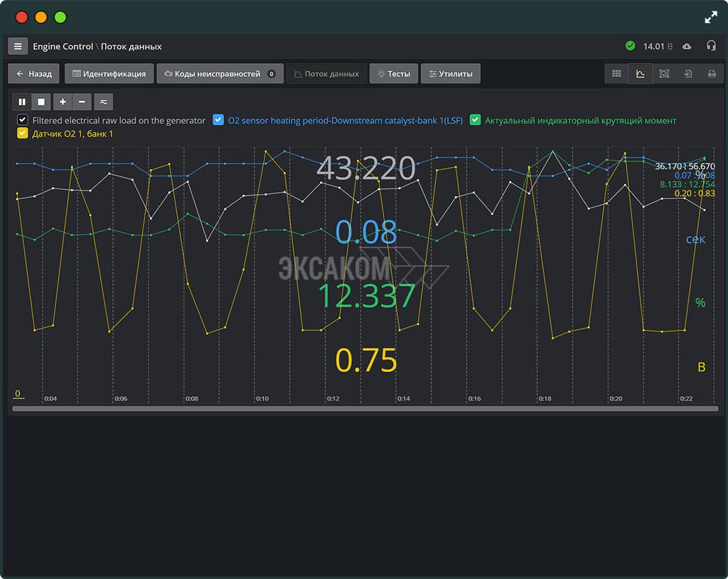
Task: Click the cloud download icon
Action: pos(687,46)
